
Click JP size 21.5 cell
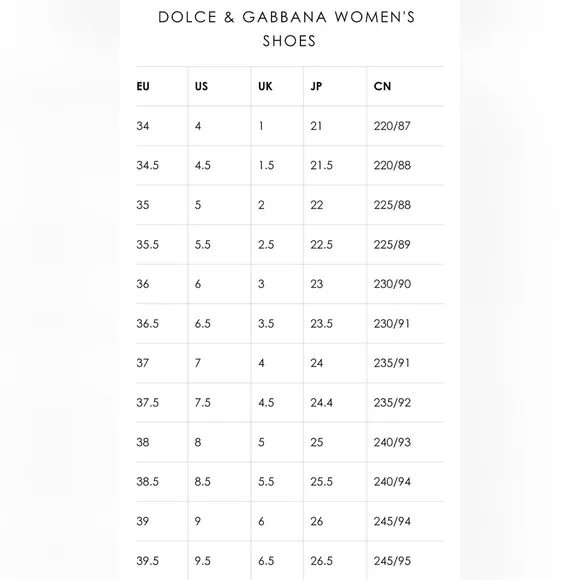(x=321, y=165)
